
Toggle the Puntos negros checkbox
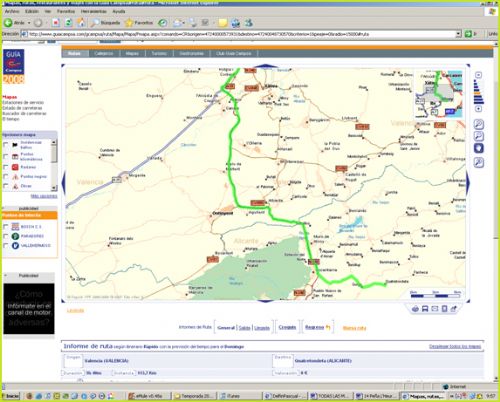[6, 177]
